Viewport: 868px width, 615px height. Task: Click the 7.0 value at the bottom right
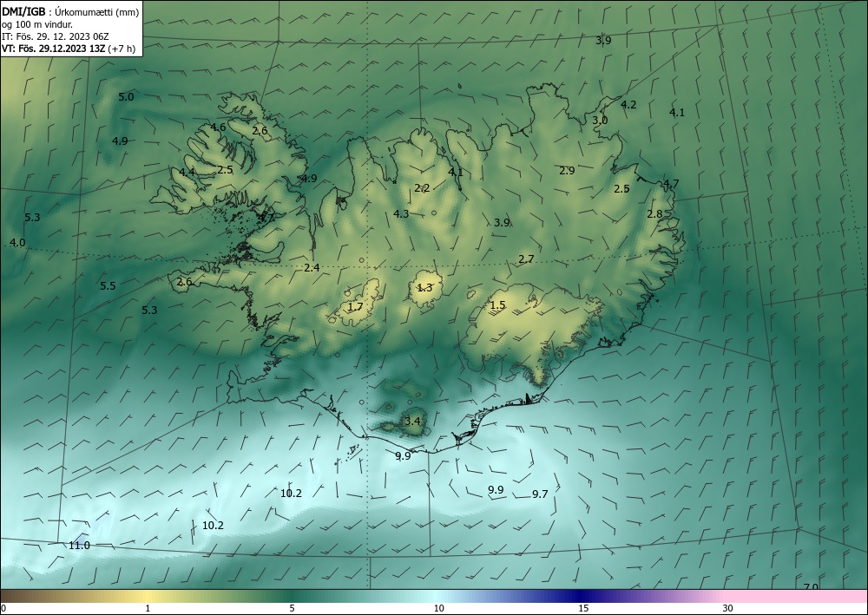(811, 586)
